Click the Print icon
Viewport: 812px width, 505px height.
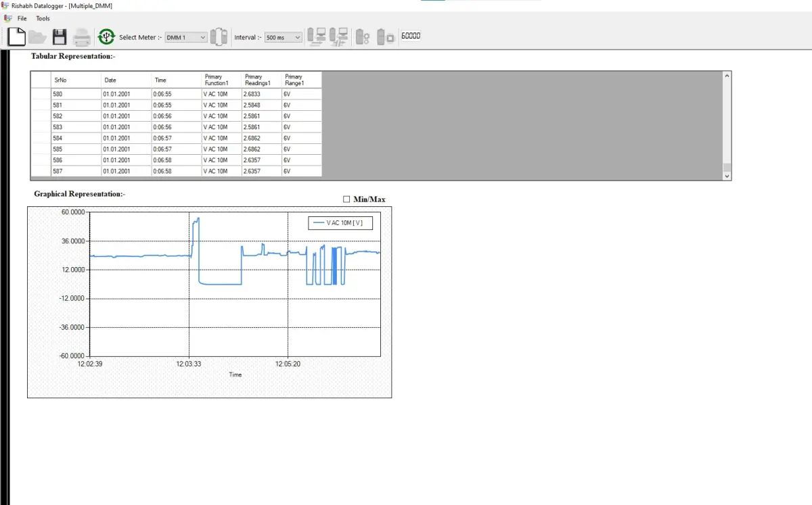point(82,37)
